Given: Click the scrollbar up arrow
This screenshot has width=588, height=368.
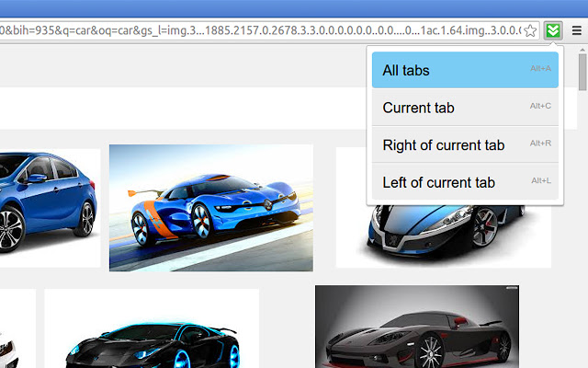Looking at the screenshot, I should pyautogui.click(x=582, y=50).
